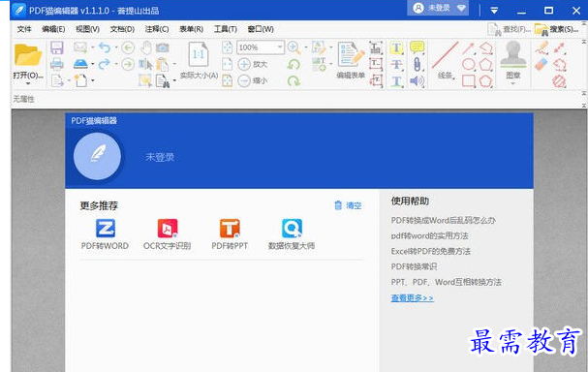Open the zoom percentage 100% dropdown

pyautogui.click(x=280, y=47)
